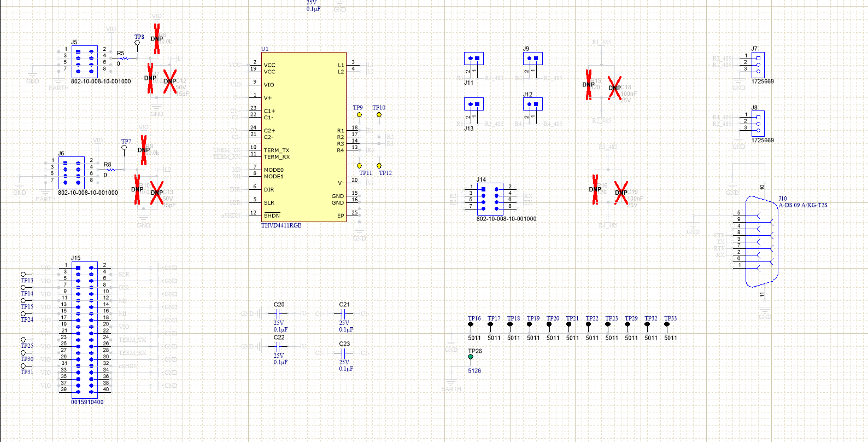Image resolution: width=868 pixels, height=442 pixels.
Task: Click the J5 connector symbol
Action: click(85, 61)
